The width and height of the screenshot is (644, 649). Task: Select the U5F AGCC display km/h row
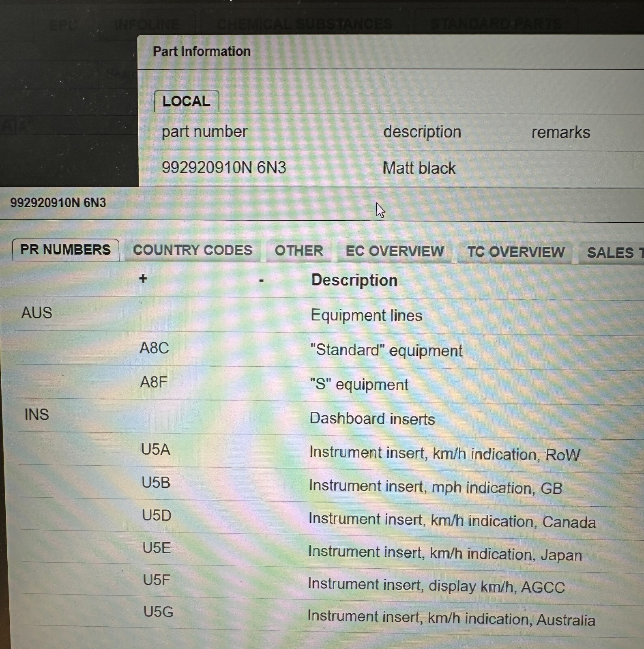coord(436,586)
